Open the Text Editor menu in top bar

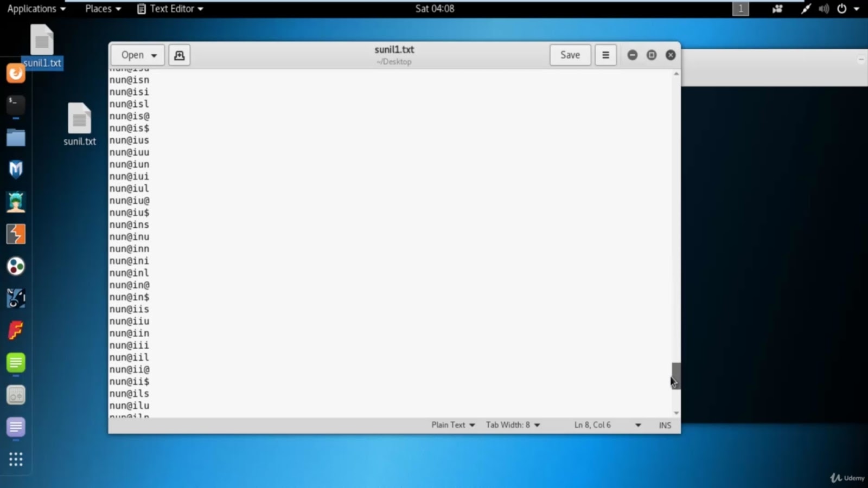170,9
